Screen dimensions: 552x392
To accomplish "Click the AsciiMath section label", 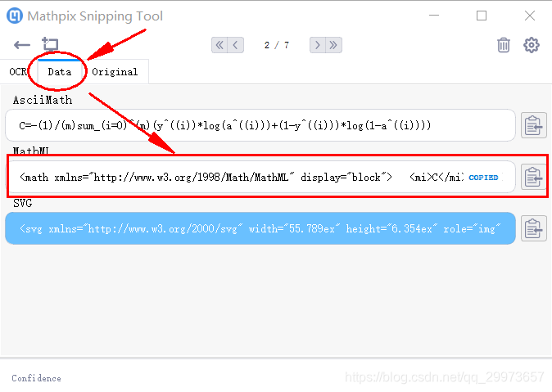I will coord(43,100).
